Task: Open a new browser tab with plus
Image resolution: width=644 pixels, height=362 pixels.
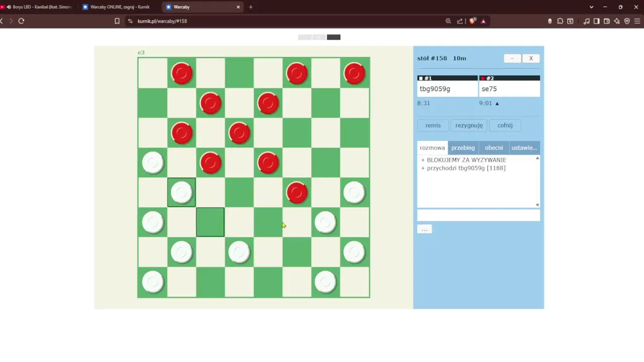Action: pos(251,7)
